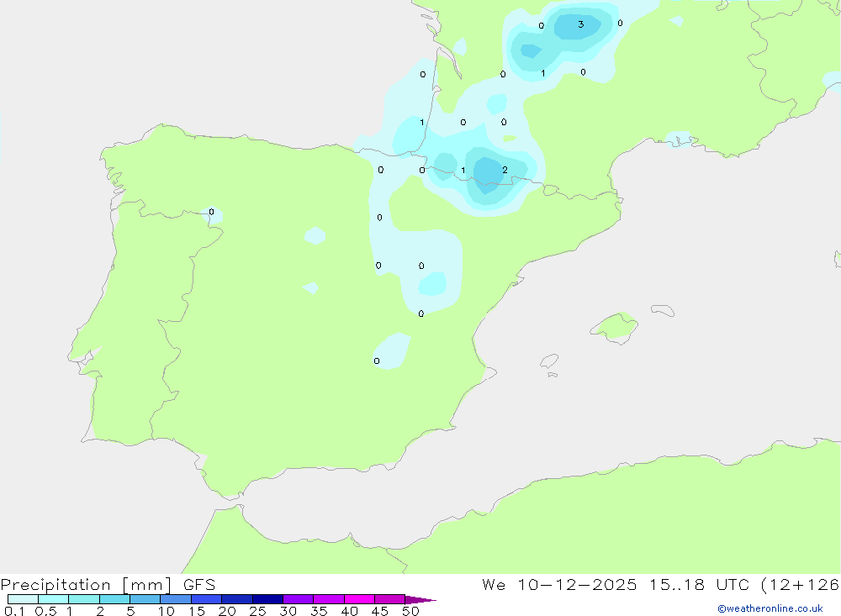Click the legend label '45'
This screenshot has height=616, width=841.
380,611
